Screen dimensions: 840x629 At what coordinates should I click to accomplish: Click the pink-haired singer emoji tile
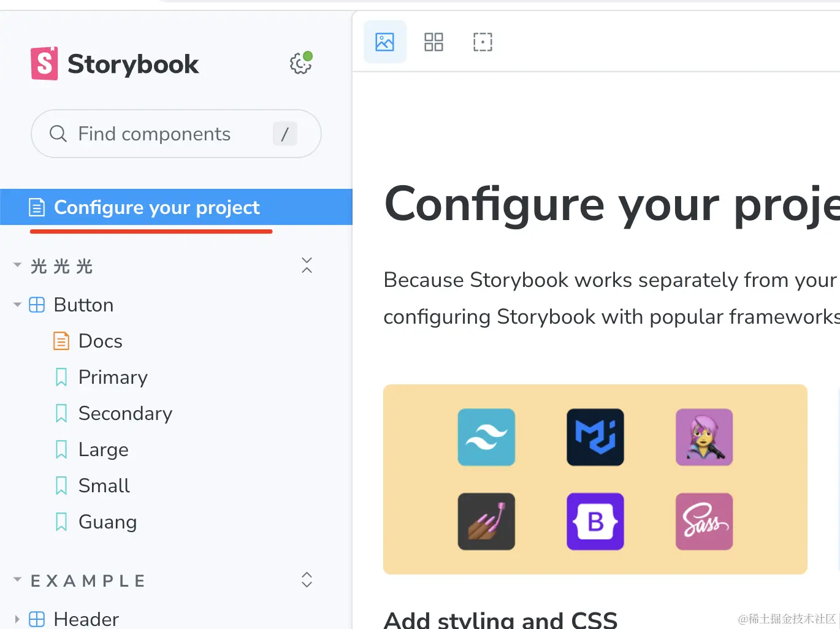[x=704, y=437]
